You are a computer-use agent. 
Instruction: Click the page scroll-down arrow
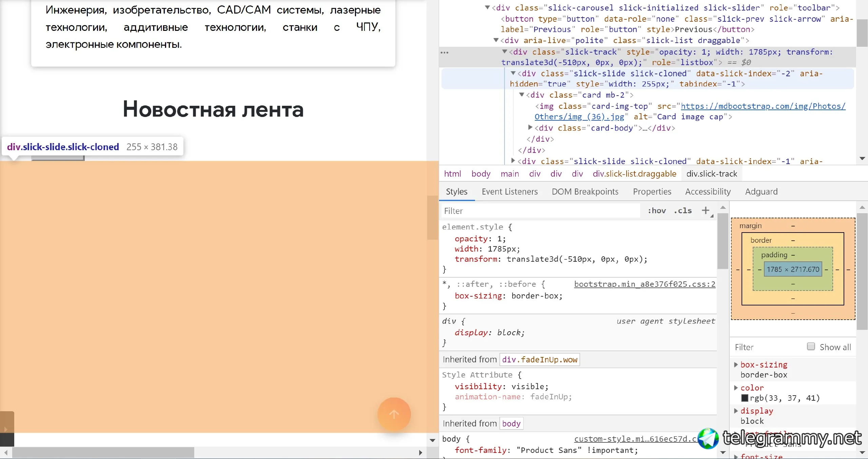click(432, 440)
